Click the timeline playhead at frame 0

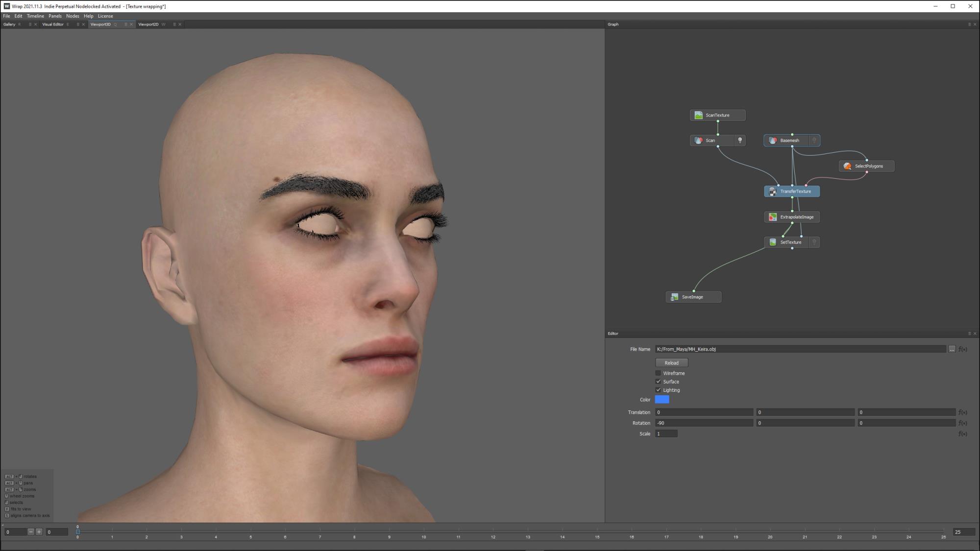77,531
